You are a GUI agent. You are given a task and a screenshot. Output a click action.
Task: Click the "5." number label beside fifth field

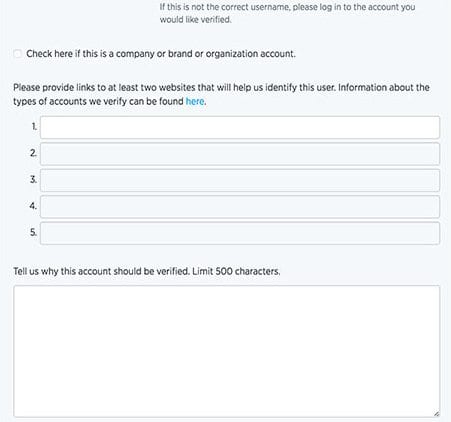tap(33, 232)
